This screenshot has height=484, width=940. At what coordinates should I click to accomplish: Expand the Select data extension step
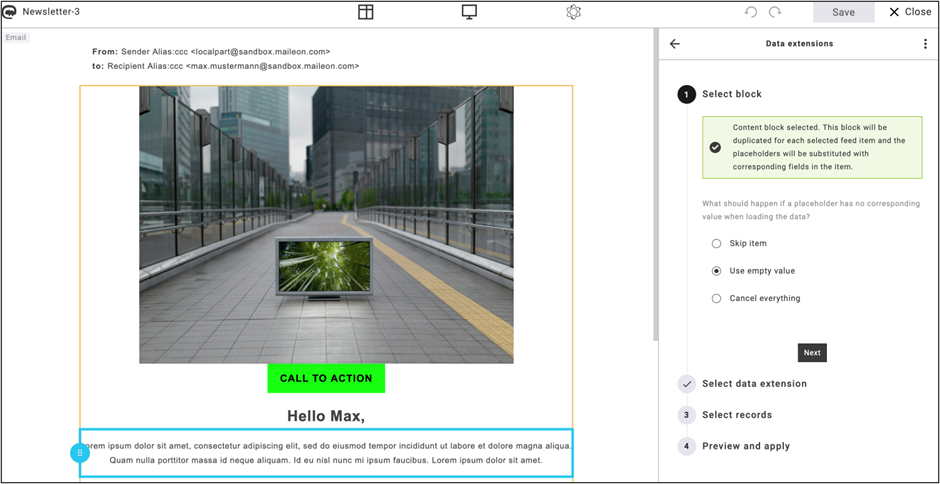tap(742, 384)
